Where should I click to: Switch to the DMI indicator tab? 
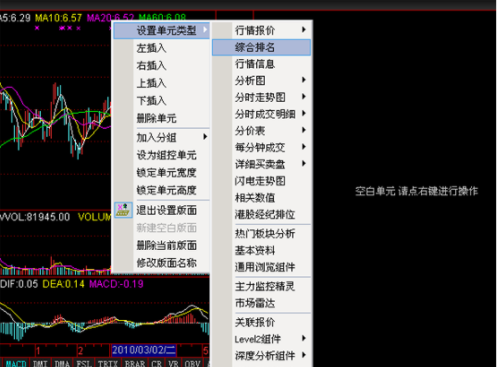40,363
